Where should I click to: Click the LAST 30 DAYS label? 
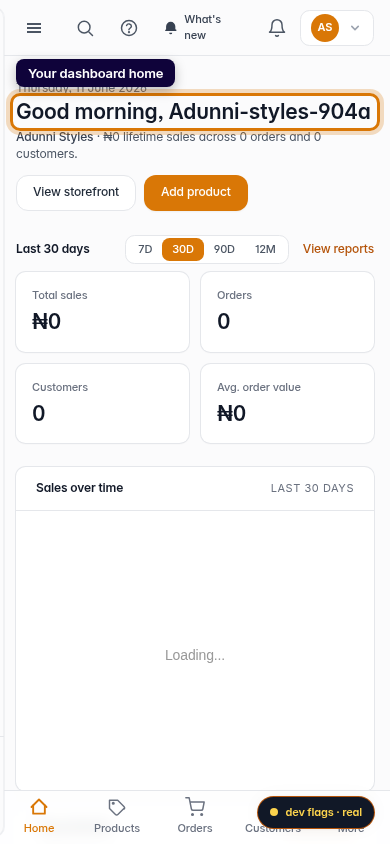[x=313, y=488]
